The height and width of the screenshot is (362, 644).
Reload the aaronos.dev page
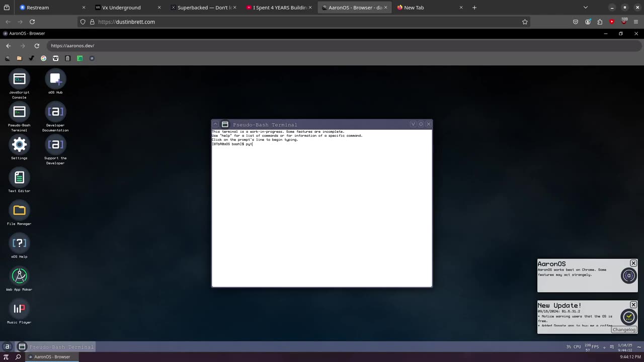37,46
